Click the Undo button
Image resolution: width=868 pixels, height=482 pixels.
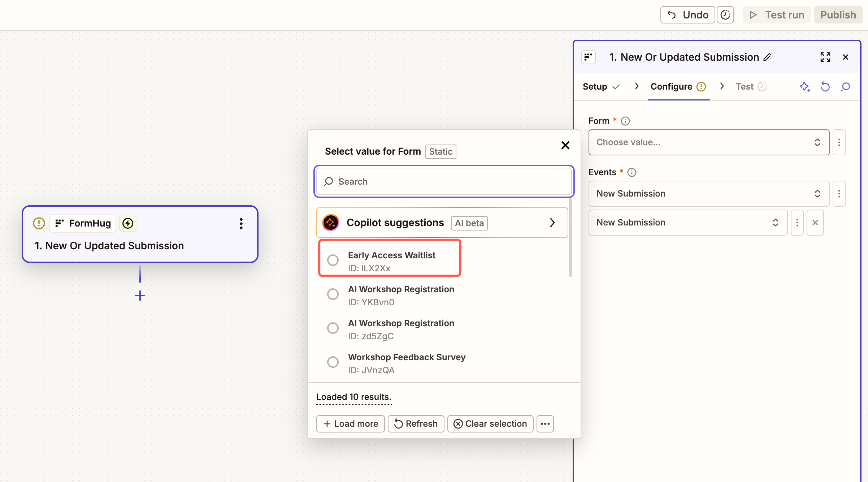[x=687, y=15]
